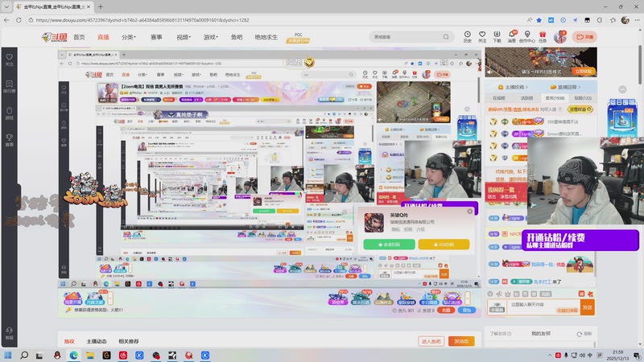This screenshot has width=644, height=362.
Task: Select 直播 in navigation
Action: pyautogui.click(x=103, y=37)
